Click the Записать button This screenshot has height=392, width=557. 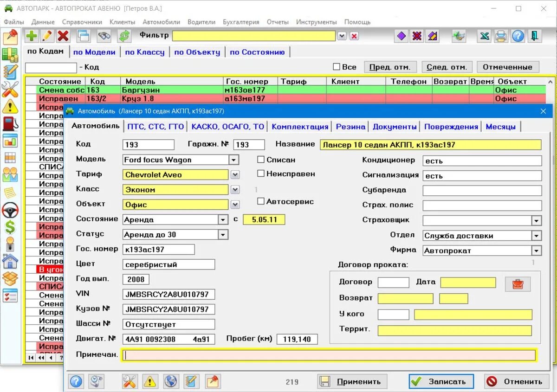click(x=441, y=381)
